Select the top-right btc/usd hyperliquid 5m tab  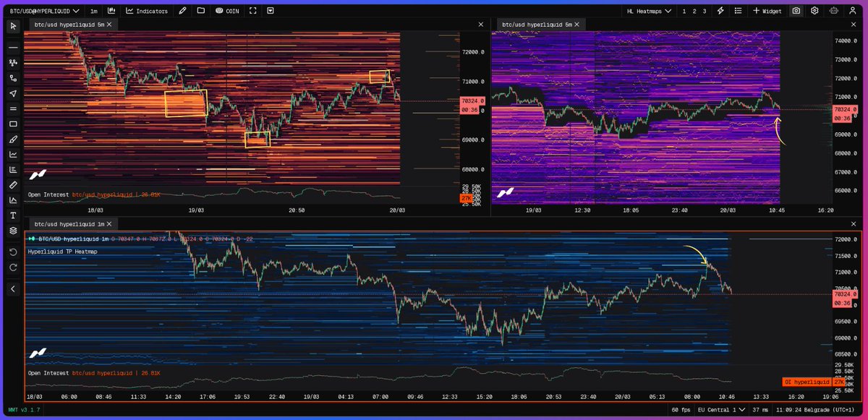click(x=538, y=25)
